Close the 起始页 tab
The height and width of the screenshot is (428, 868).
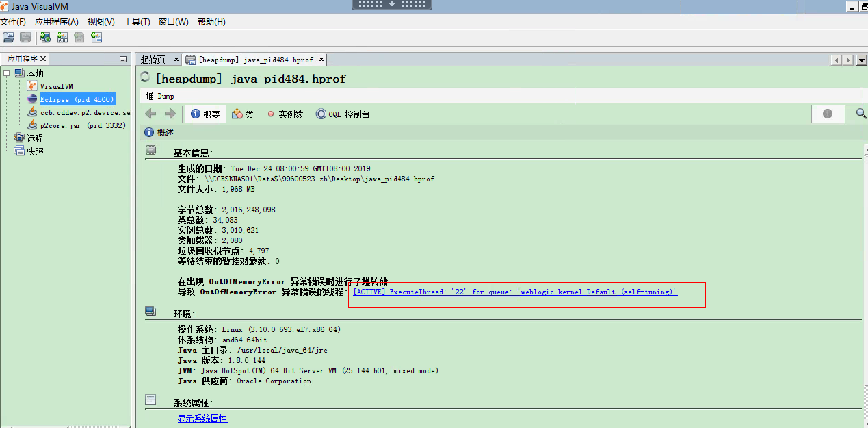[x=176, y=60]
